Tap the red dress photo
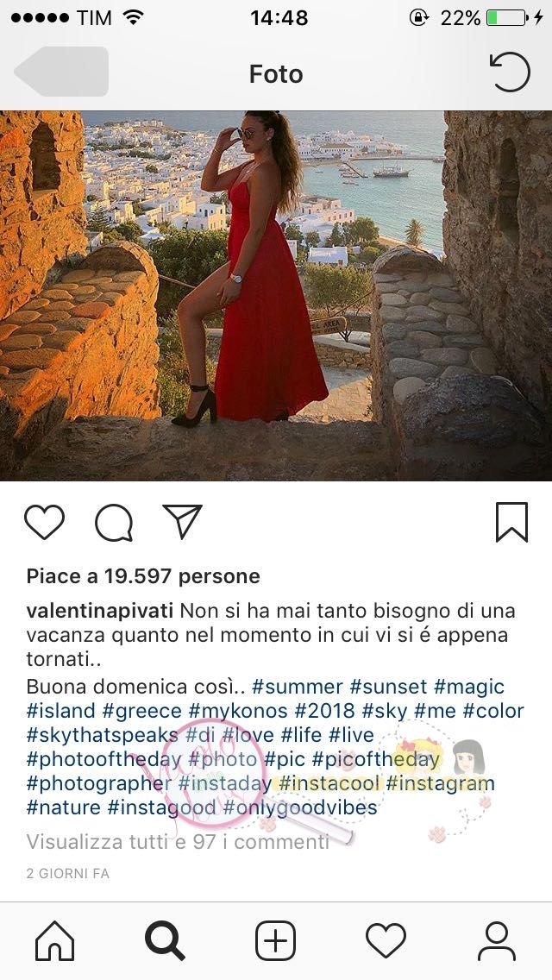The height and width of the screenshot is (980, 552). 276,296
